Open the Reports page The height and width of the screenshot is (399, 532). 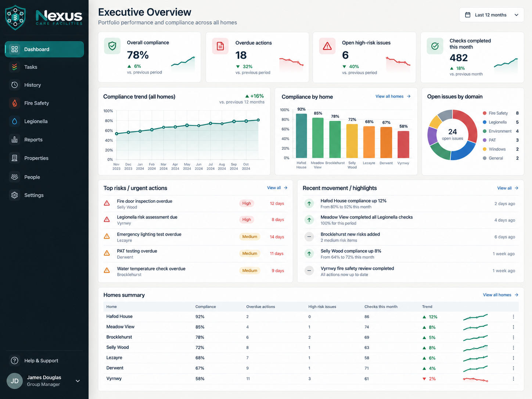click(x=44, y=140)
